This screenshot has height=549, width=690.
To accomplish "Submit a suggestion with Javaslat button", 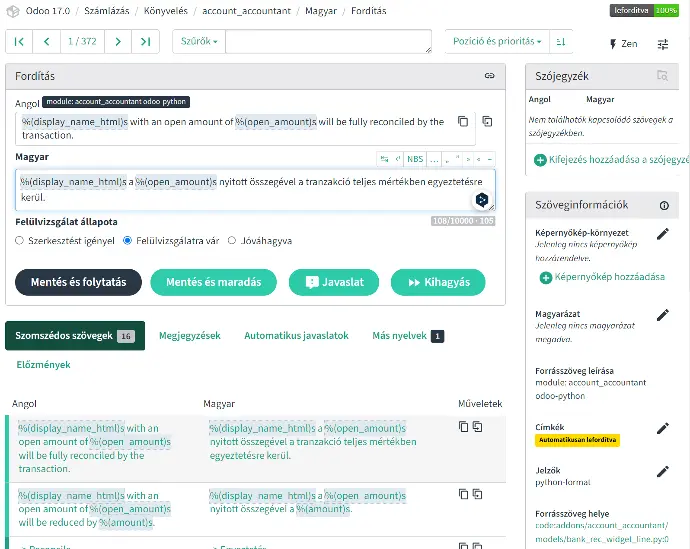I will [x=334, y=282].
